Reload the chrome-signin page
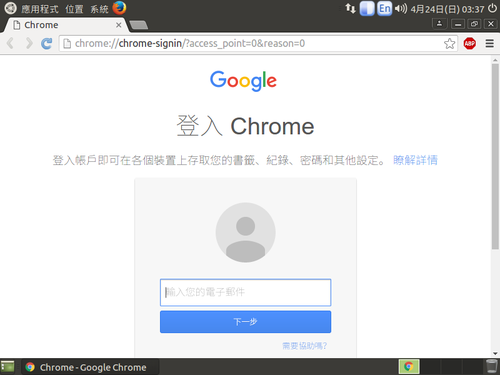The width and height of the screenshot is (500, 375). coord(47,43)
